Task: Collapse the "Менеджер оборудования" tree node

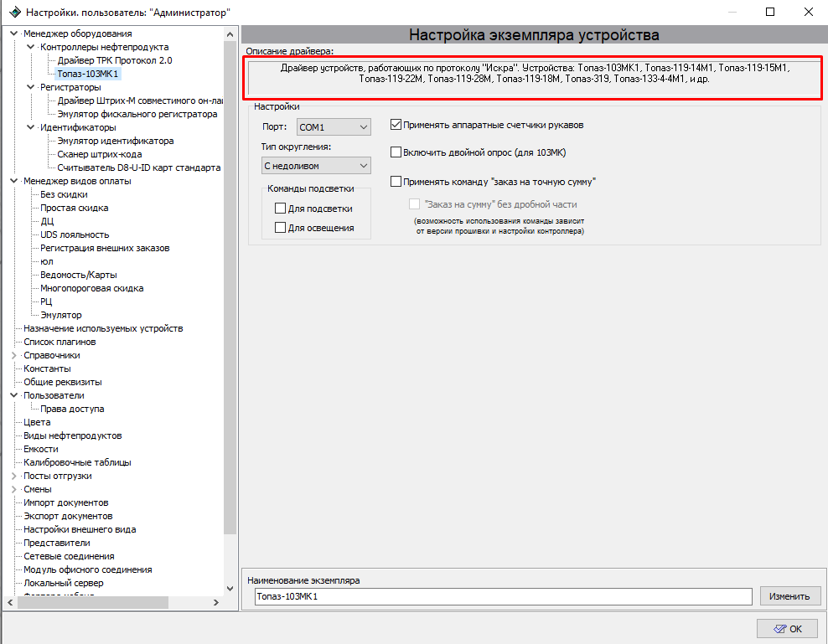Action: click(13, 33)
